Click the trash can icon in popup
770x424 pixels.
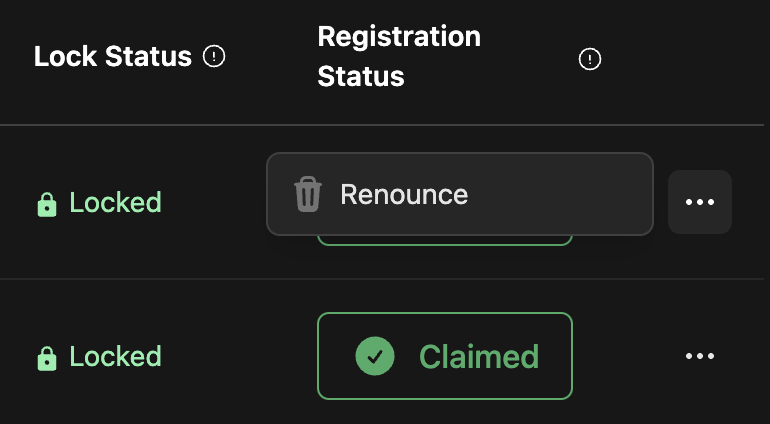click(307, 194)
